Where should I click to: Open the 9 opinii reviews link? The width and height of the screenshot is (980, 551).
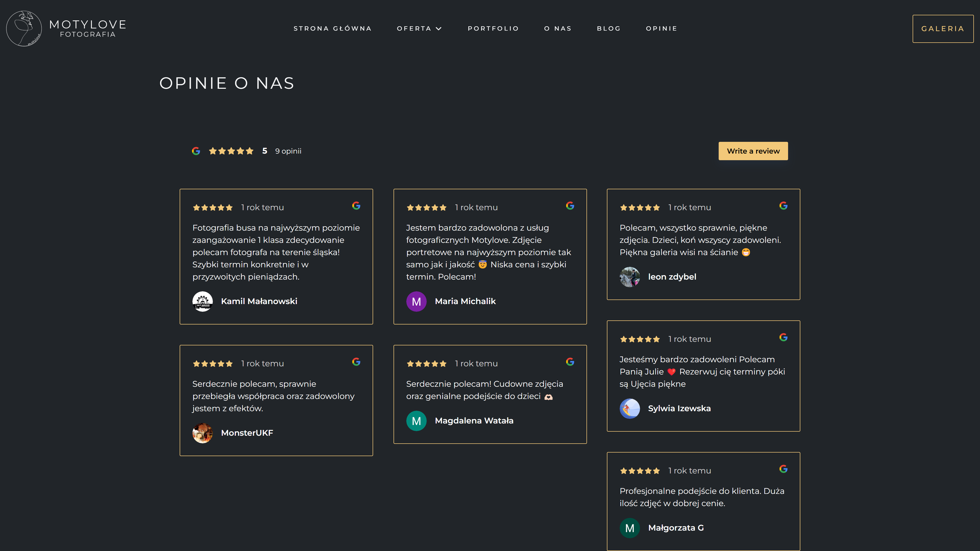(288, 151)
